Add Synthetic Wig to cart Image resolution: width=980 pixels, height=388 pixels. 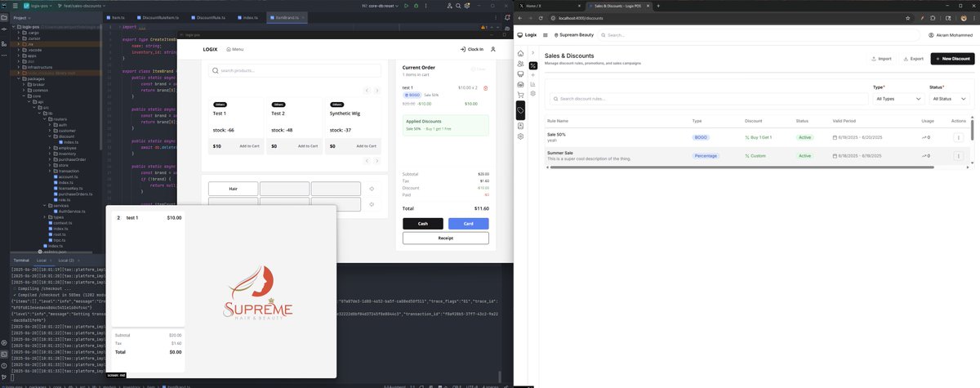(364, 146)
